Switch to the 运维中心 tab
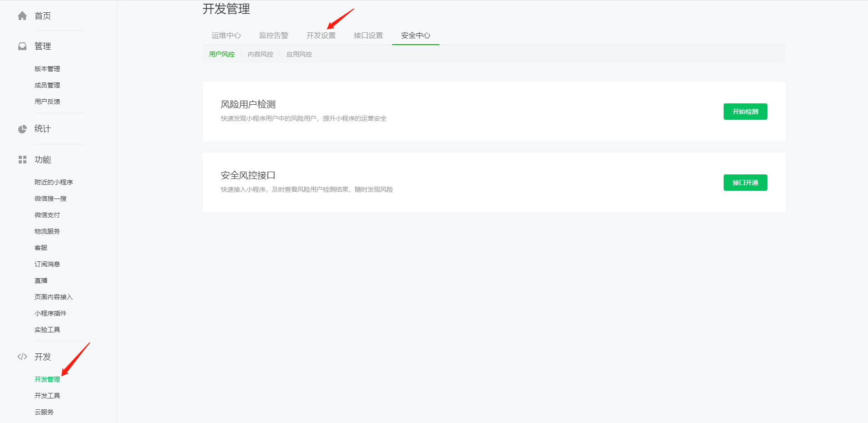 [226, 36]
